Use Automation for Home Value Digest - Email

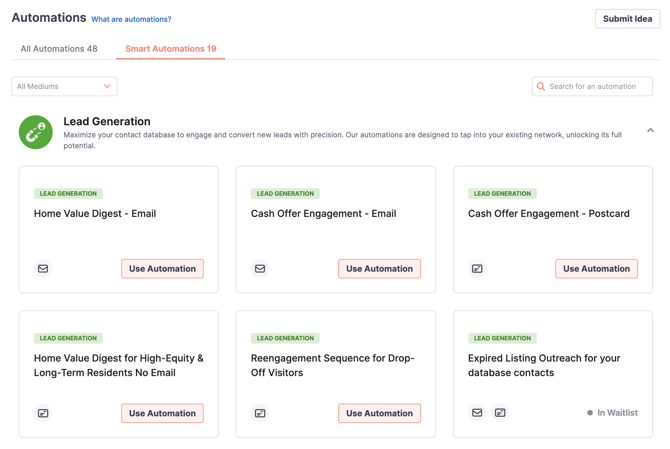[x=162, y=269]
